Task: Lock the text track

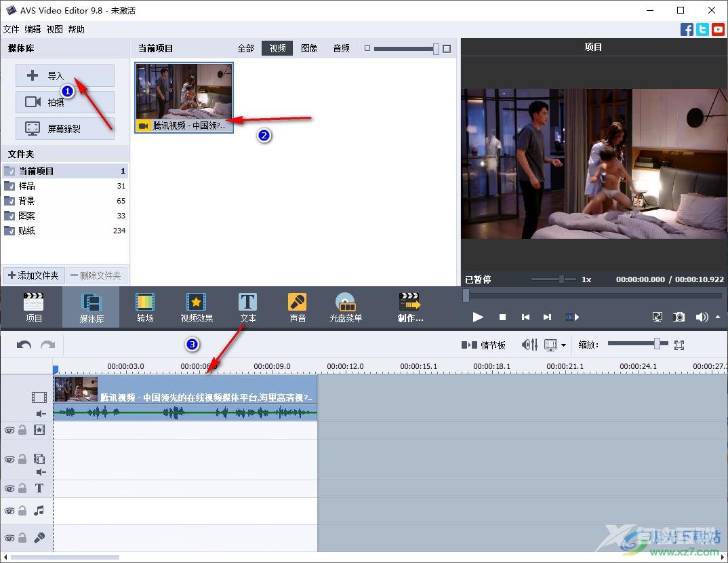Action: pyautogui.click(x=22, y=488)
